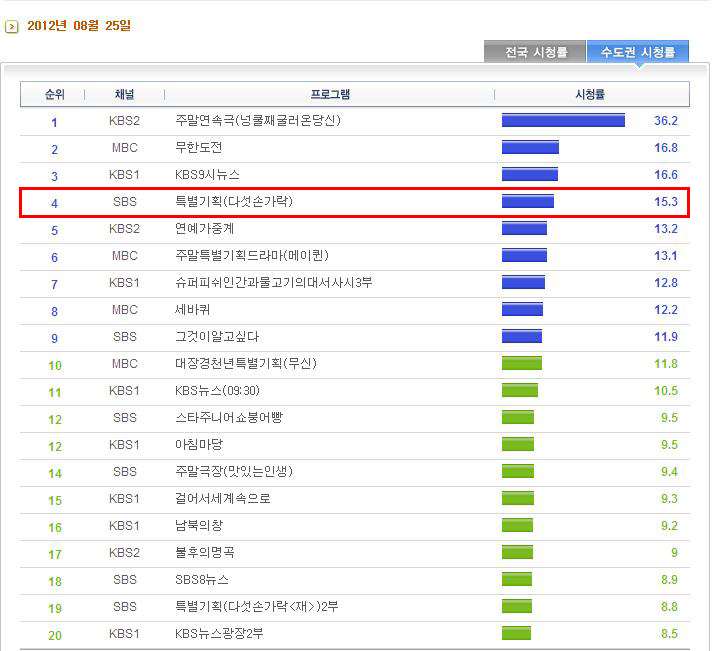
Task: Click the KBS1 channel beside 남북의창
Action: click(125, 526)
